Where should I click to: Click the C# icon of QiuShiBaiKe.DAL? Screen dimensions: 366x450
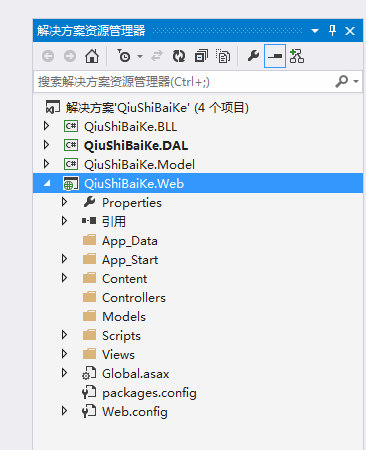coord(71,145)
